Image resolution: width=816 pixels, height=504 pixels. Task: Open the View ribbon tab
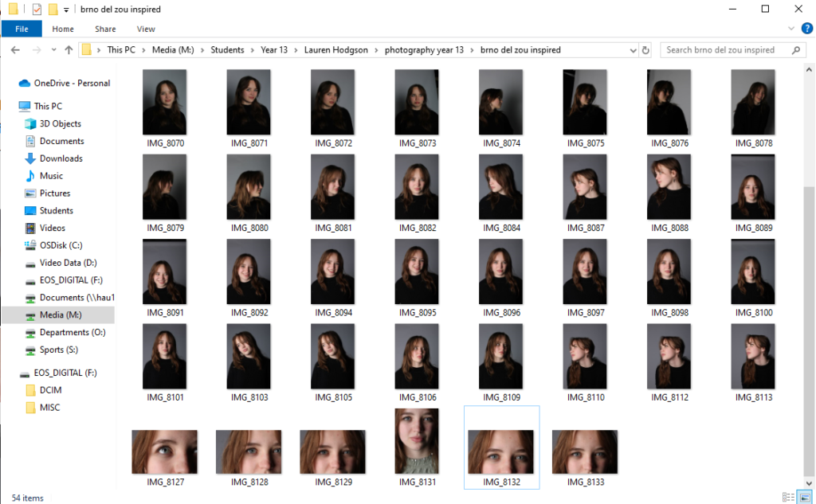[146, 29]
